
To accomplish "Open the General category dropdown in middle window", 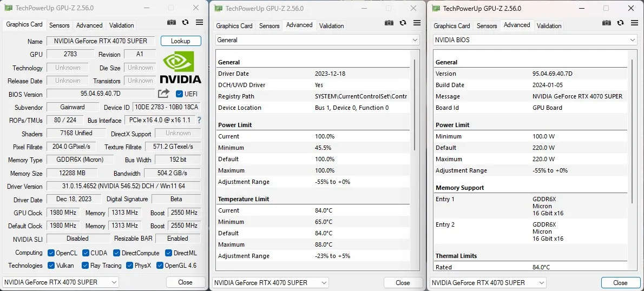I will pos(318,40).
